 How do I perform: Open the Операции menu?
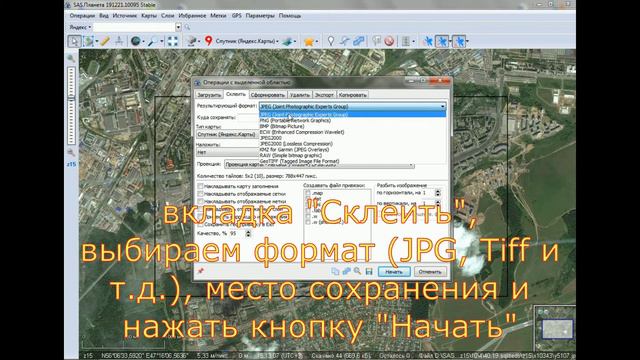tap(82, 16)
